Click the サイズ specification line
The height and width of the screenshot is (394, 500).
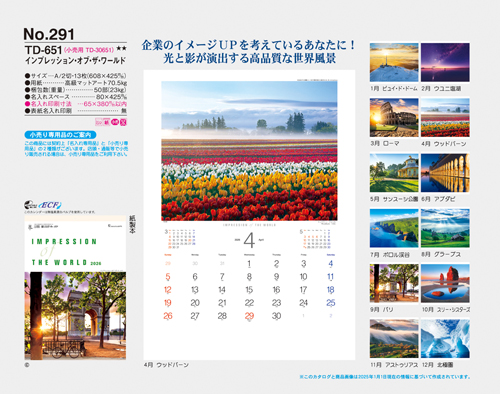click(76, 76)
